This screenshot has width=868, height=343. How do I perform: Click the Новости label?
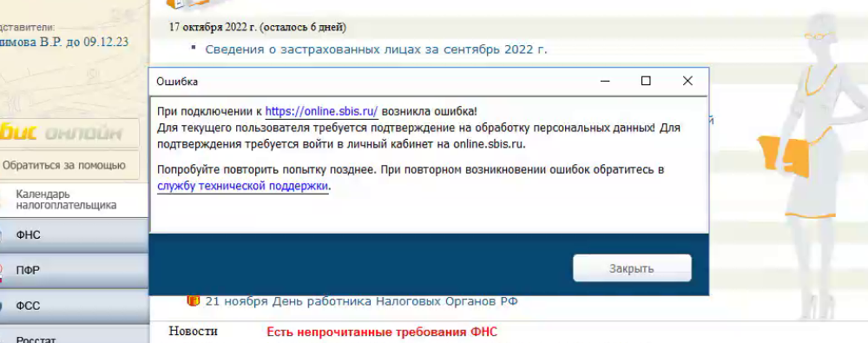[x=194, y=332]
